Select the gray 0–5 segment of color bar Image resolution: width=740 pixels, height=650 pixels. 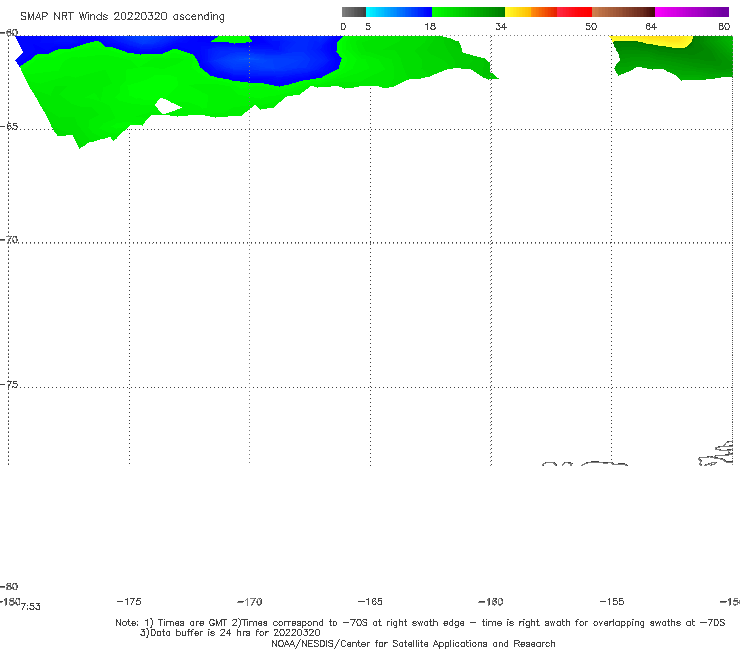pos(354,12)
